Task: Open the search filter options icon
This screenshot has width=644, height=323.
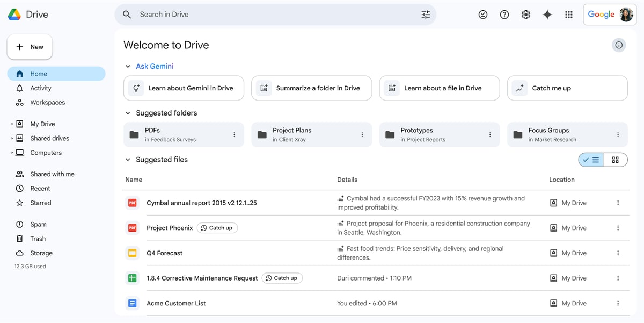Action: 426,15
